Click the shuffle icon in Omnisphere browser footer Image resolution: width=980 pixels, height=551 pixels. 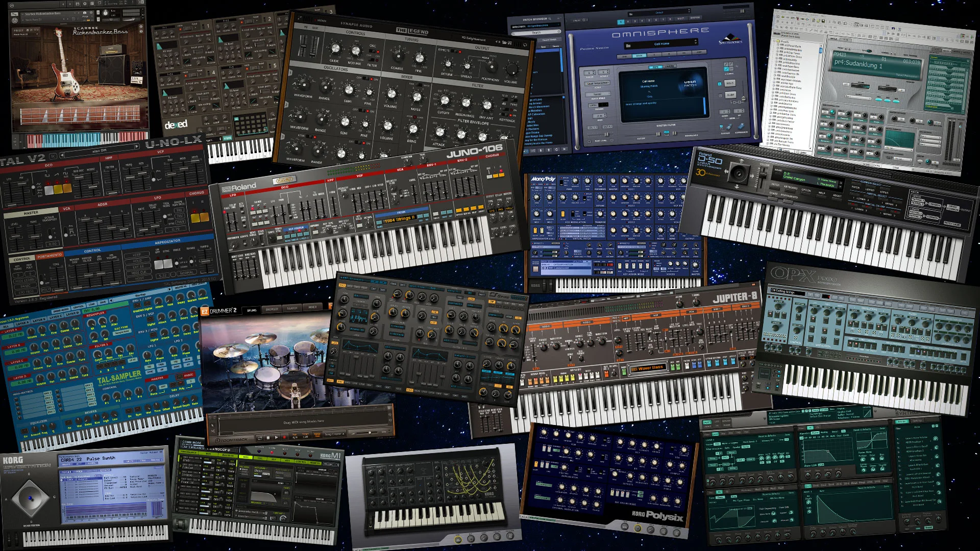[x=533, y=151]
